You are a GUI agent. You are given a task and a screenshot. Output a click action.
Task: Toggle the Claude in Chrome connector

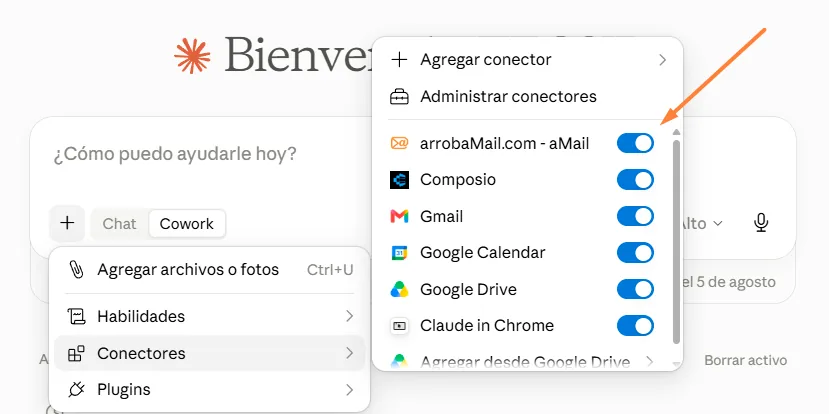click(x=635, y=326)
